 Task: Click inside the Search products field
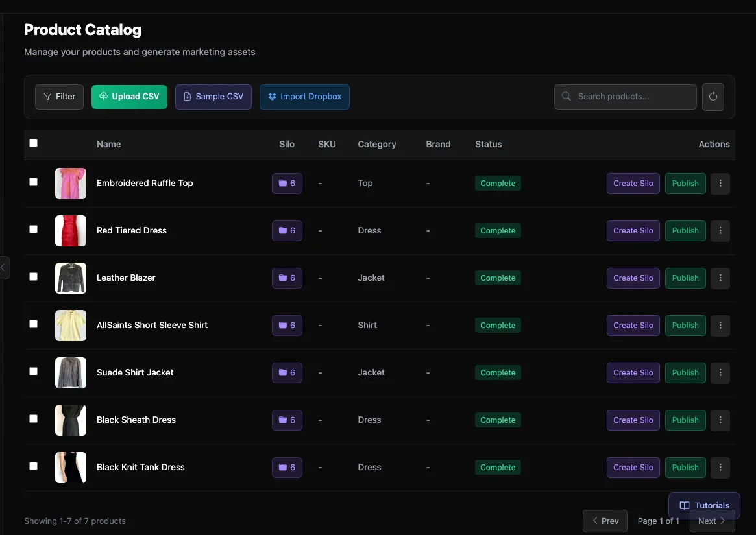[x=623, y=96]
